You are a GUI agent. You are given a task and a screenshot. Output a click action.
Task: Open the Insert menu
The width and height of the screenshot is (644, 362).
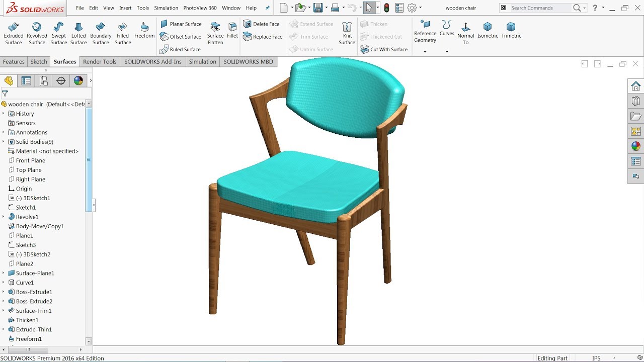point(125,8)
